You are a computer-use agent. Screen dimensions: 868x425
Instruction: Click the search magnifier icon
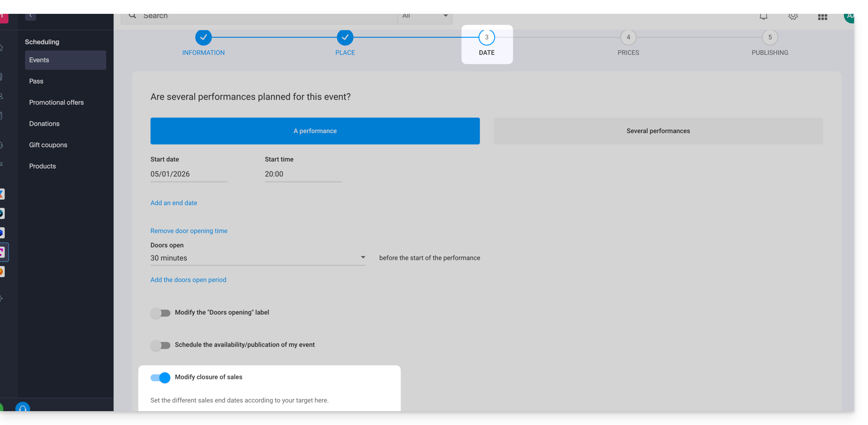(x=132, y=16)
